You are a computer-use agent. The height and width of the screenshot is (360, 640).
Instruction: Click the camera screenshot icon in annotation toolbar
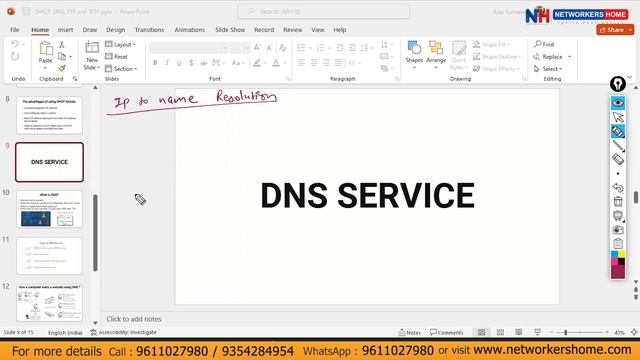click(618, 230)
